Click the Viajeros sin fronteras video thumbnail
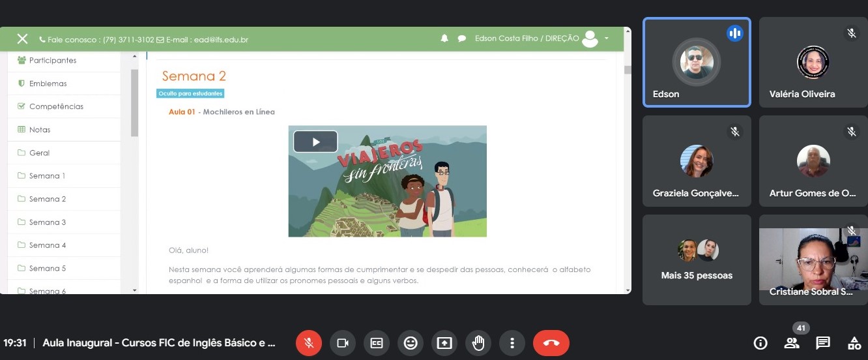 pyautogui.click(x=387, y=181)
